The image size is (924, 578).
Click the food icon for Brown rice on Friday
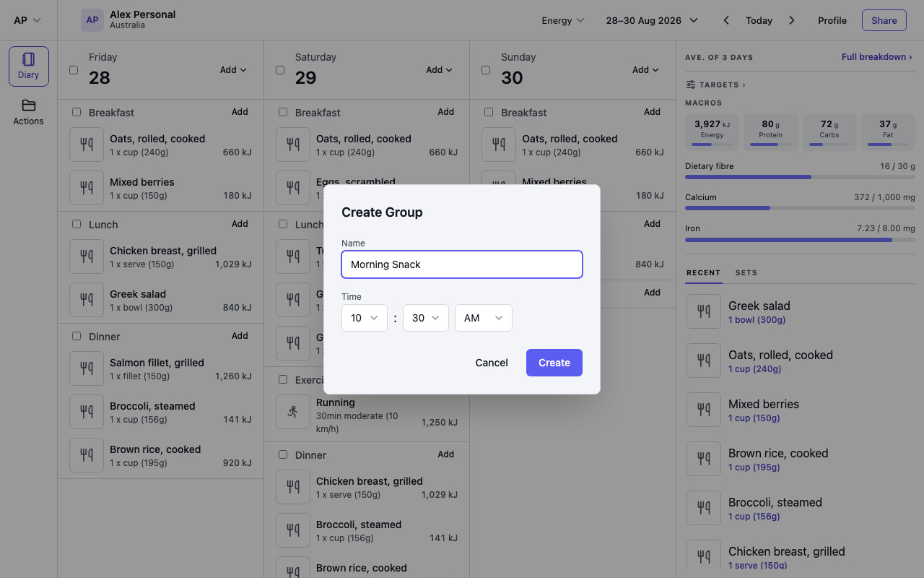pyautogui.click(x=87, y=455)
